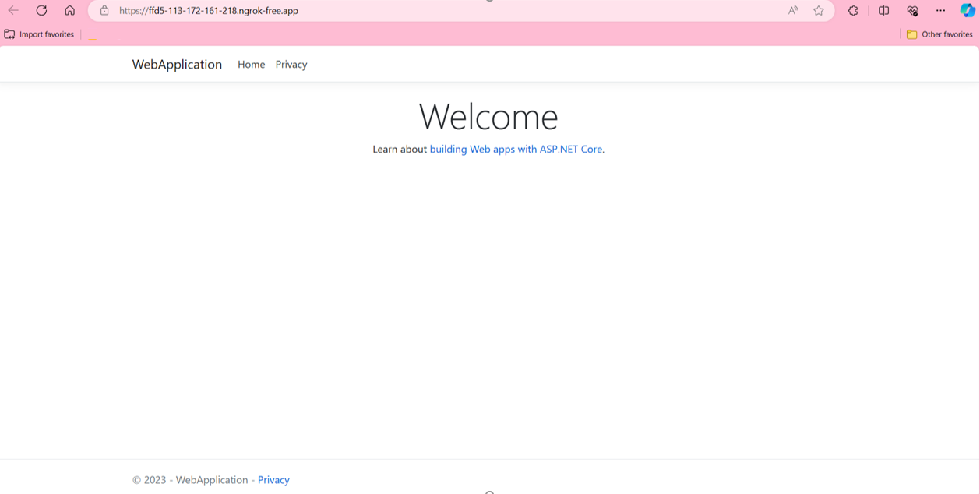The image size is (980, 494).
Task: Click the browser Home icon
Action: coord(69,11)
